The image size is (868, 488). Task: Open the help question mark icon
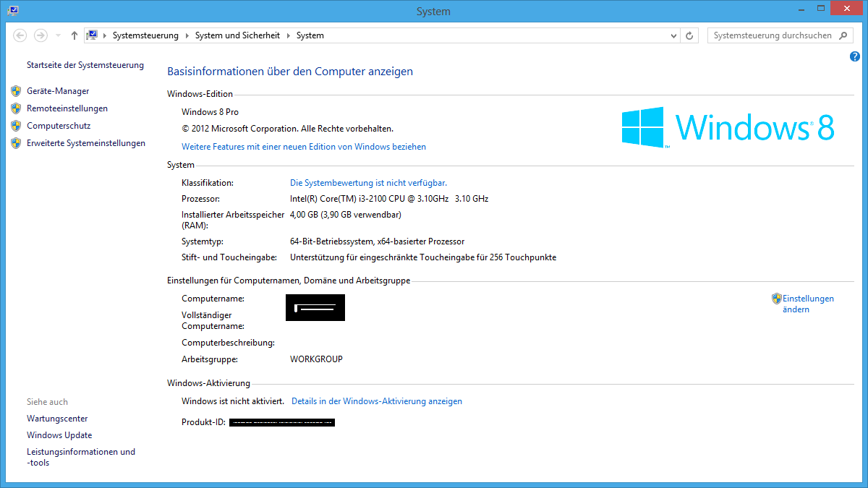point(855,56)
